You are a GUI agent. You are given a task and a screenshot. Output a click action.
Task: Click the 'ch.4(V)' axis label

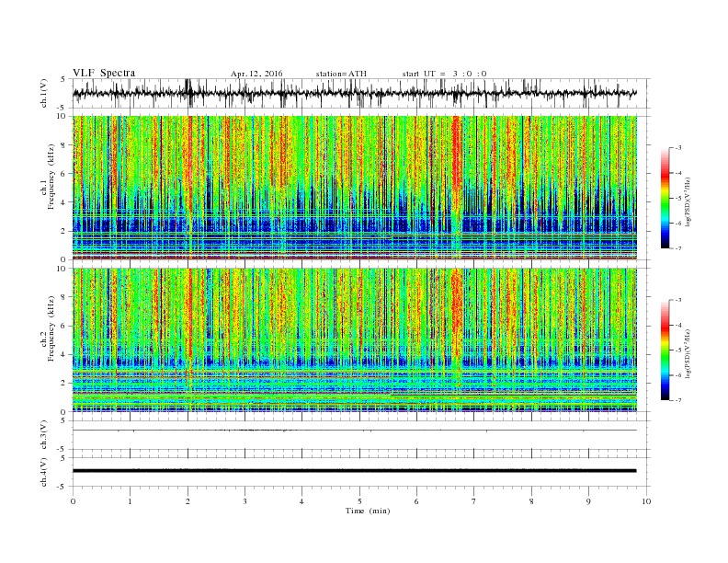click(x=44, y=472)
